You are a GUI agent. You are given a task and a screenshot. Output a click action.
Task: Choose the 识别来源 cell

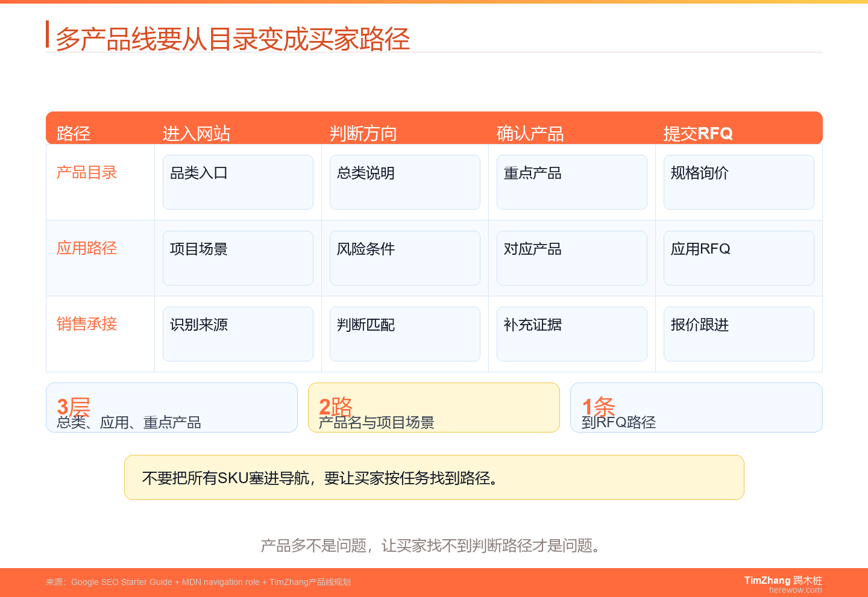[238, 334]
